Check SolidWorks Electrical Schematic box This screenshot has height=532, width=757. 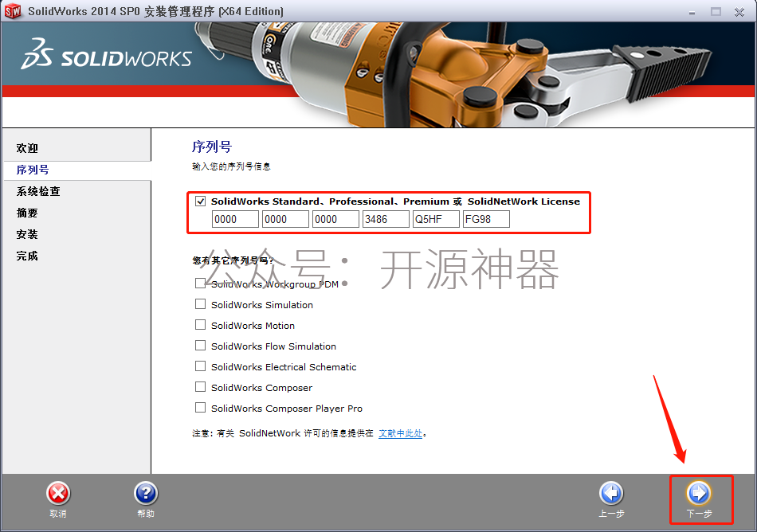tap(200, 366)
